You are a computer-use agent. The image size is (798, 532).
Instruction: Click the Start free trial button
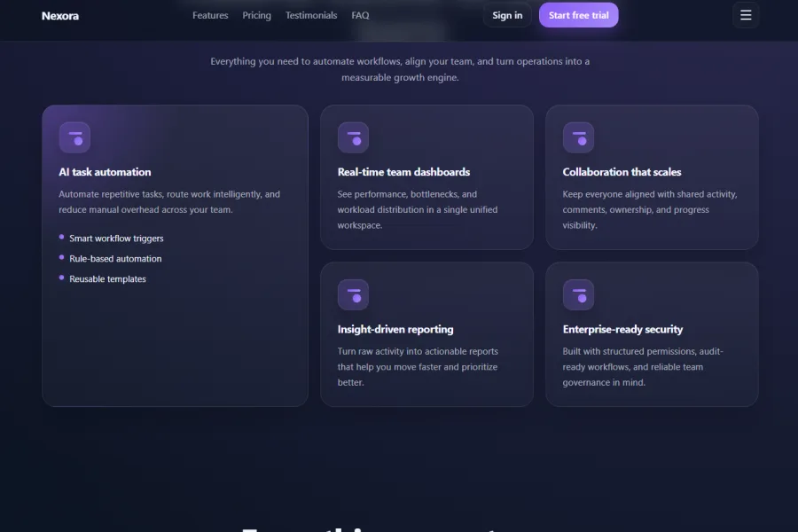click(x=578, y=15)
